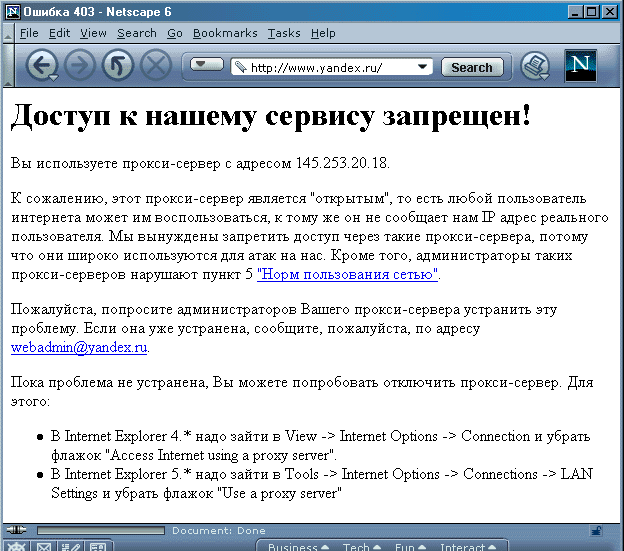Stop loading with the X button

pos(155,65)
